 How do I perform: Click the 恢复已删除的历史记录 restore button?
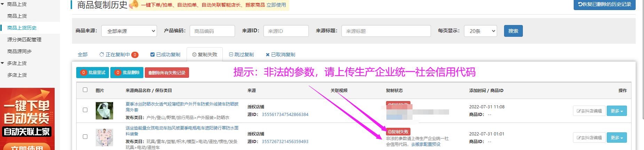[x=604, y=5]
